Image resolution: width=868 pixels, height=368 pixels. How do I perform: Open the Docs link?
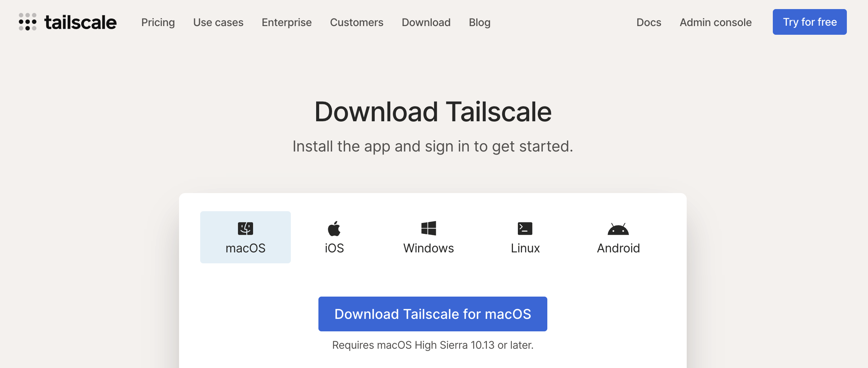[649, 22]
